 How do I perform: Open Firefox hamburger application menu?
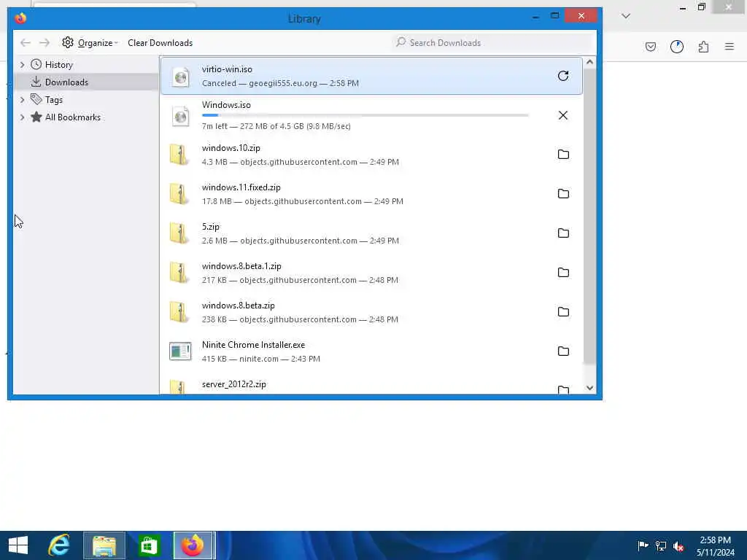coord(729,47)
